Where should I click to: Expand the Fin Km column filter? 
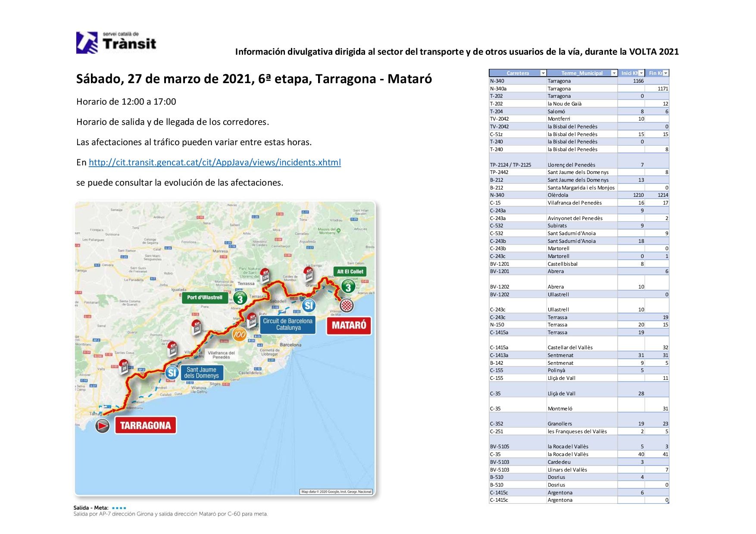click(666, 73)
